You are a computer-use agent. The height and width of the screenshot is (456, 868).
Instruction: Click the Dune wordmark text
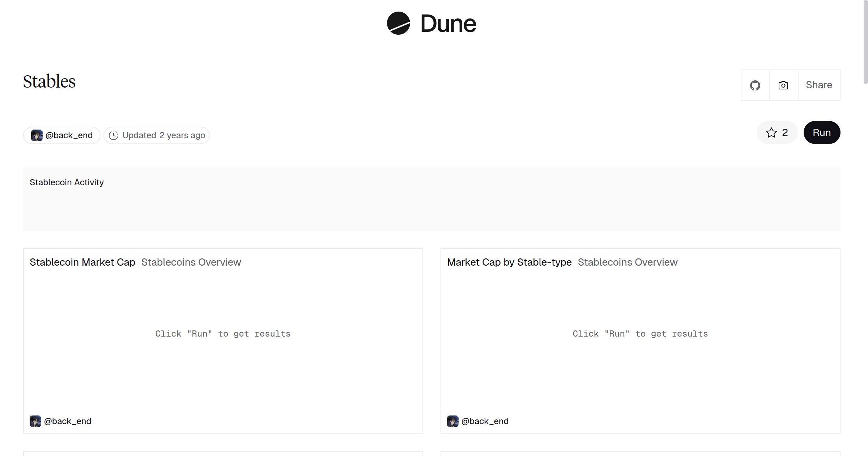448,24
